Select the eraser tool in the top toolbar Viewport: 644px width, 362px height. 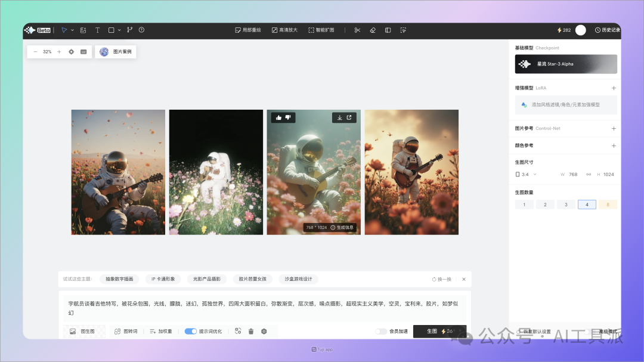pyautogui.click(x=373, y=30)
